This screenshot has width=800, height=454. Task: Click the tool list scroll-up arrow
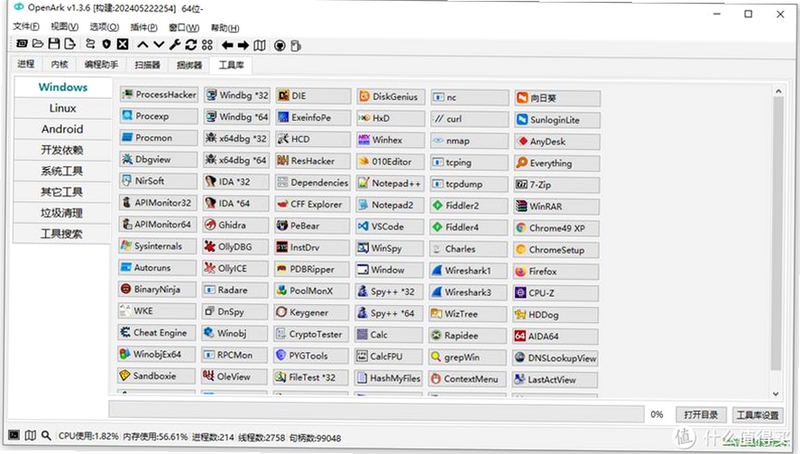click(778, 91)
